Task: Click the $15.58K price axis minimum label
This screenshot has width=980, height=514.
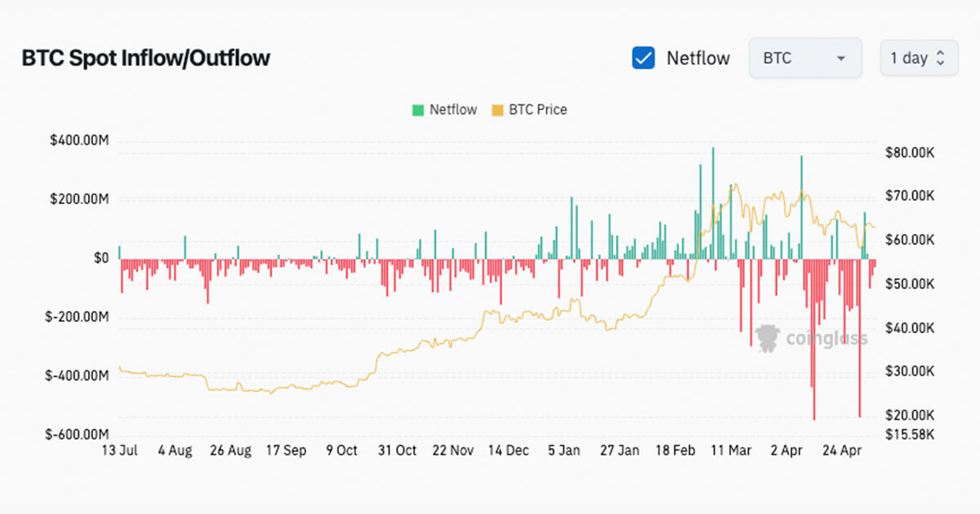Action: coord(909,433)
